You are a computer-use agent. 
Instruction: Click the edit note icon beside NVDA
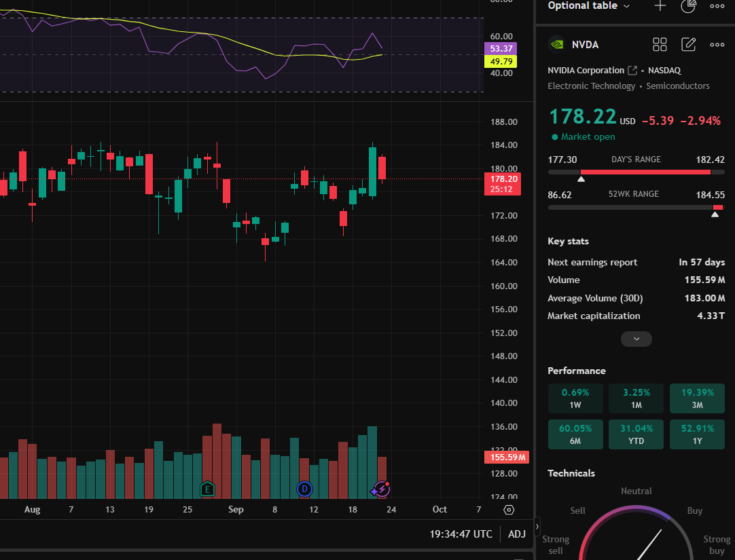pos(688,45)
